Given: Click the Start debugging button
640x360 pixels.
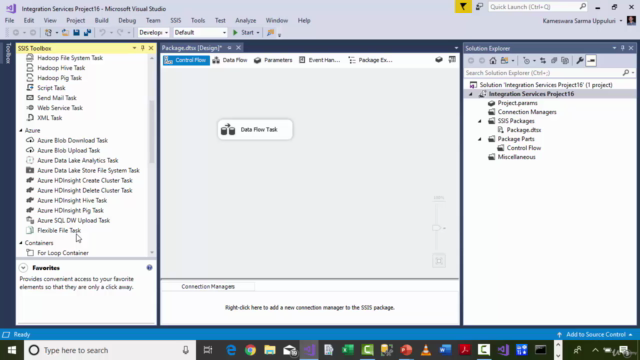Looking at the screenshot, I should (x=243, y=33).
